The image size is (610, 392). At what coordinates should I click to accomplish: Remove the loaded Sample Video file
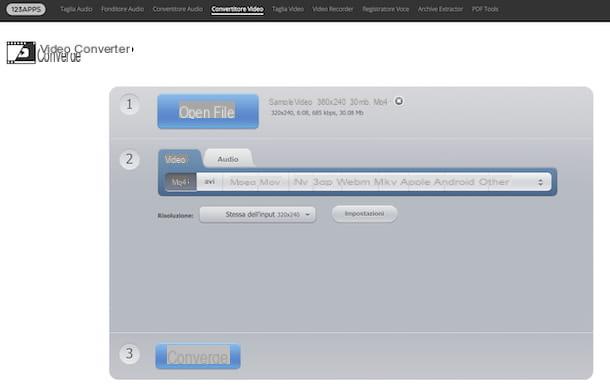tap(399, 101)
